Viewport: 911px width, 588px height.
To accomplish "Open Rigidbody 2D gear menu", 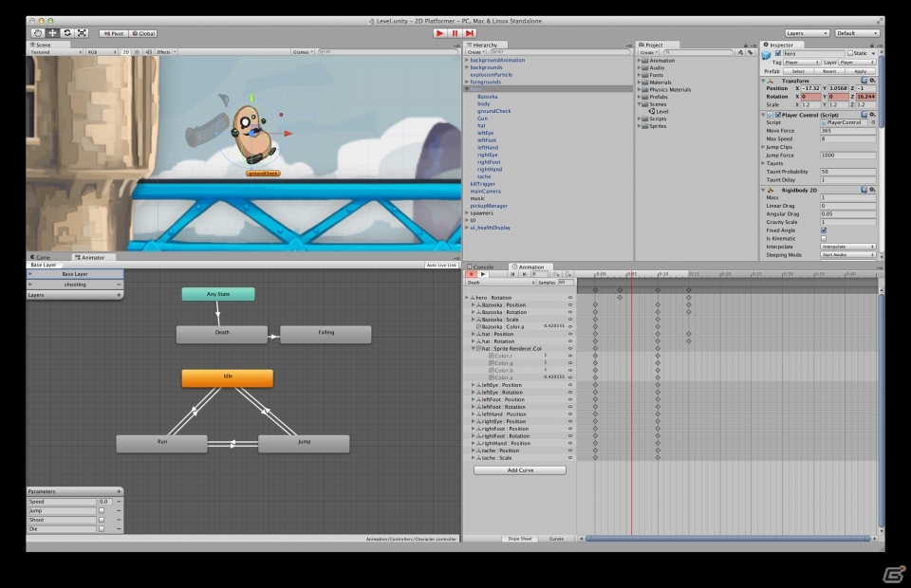I will 872,190.
